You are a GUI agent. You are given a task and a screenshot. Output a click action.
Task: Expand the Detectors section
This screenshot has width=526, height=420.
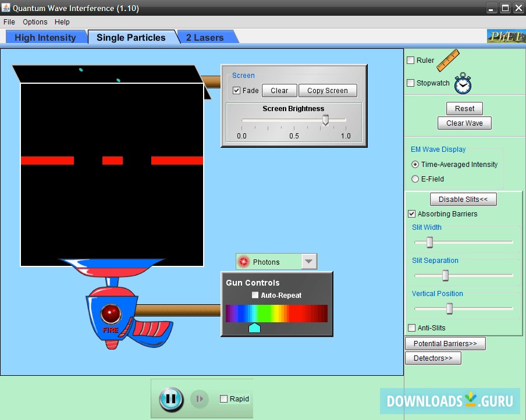[x=433, y=358]
